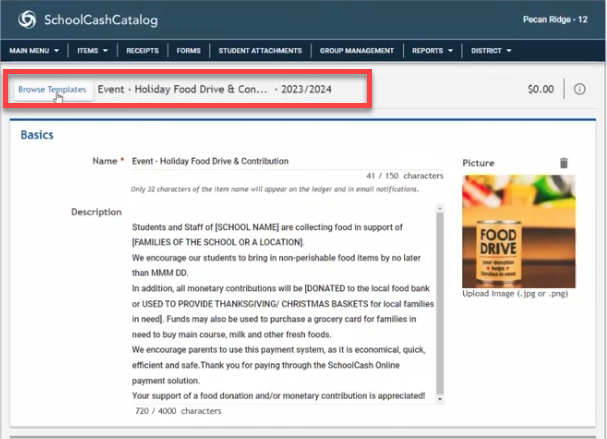Open Group Management

click(357, 51)
